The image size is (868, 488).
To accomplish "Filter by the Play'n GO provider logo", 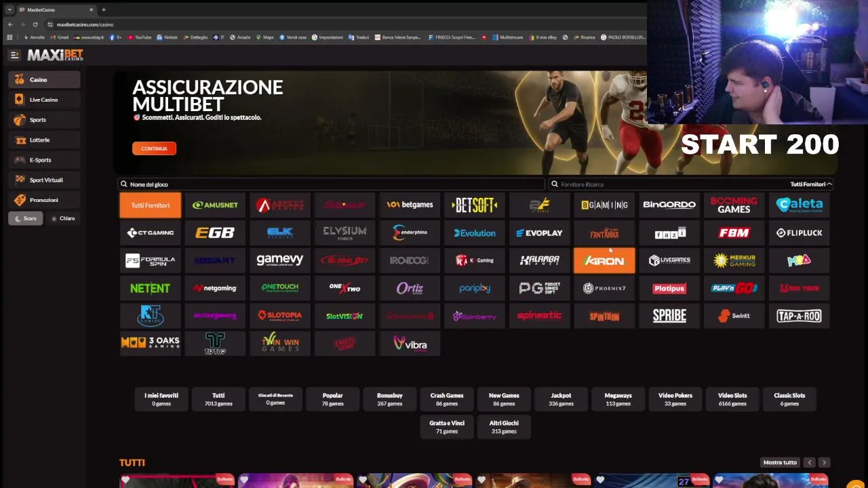I will (x=734, y=288).
